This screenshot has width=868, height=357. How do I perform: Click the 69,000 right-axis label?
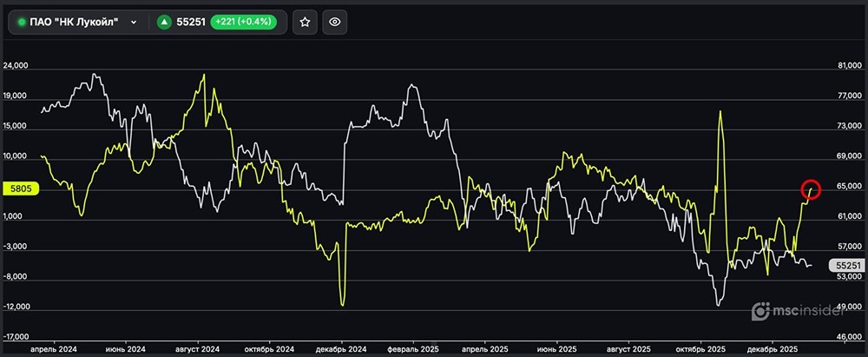852,156
